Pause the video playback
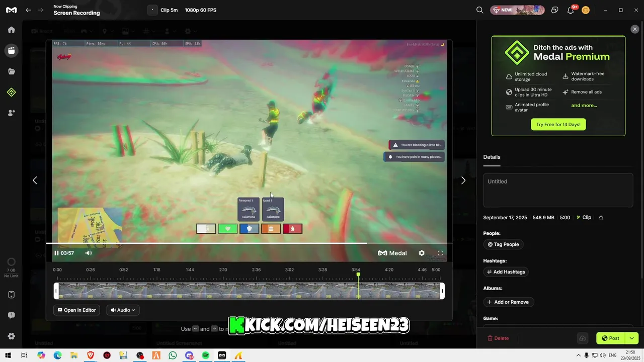 pos(56,253)
